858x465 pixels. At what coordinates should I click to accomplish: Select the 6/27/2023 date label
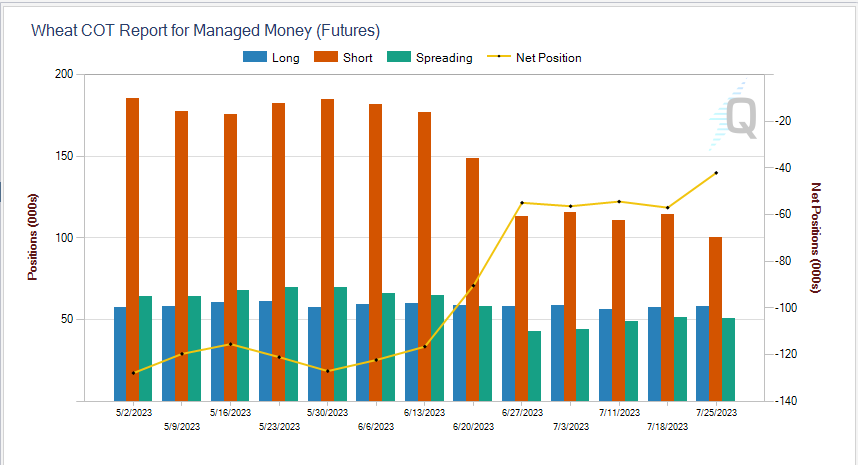pyautogui.click(x=522, y=412)
